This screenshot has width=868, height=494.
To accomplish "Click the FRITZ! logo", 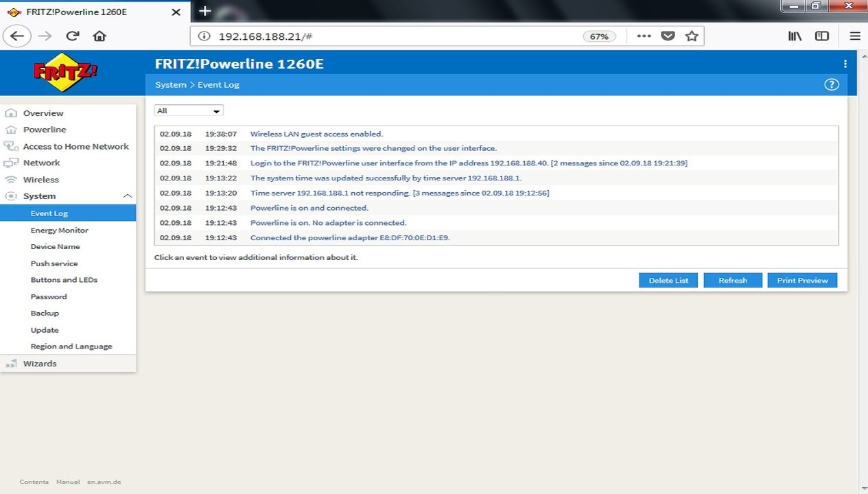I will (66, 72).
